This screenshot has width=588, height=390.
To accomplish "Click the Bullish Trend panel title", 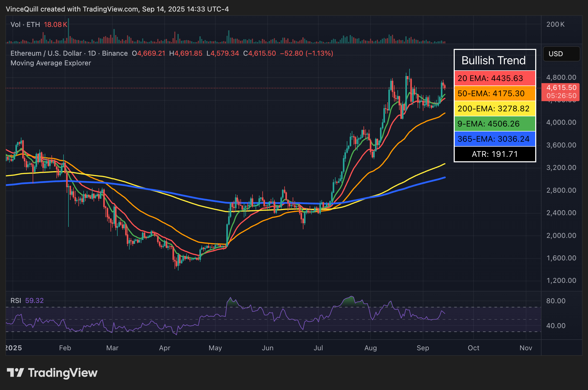I will pos(493,60).
